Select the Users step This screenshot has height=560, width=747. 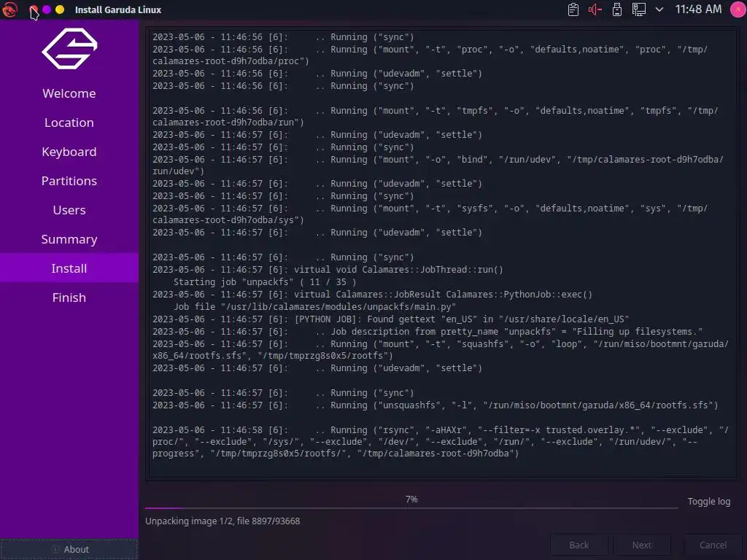point(69,210)
